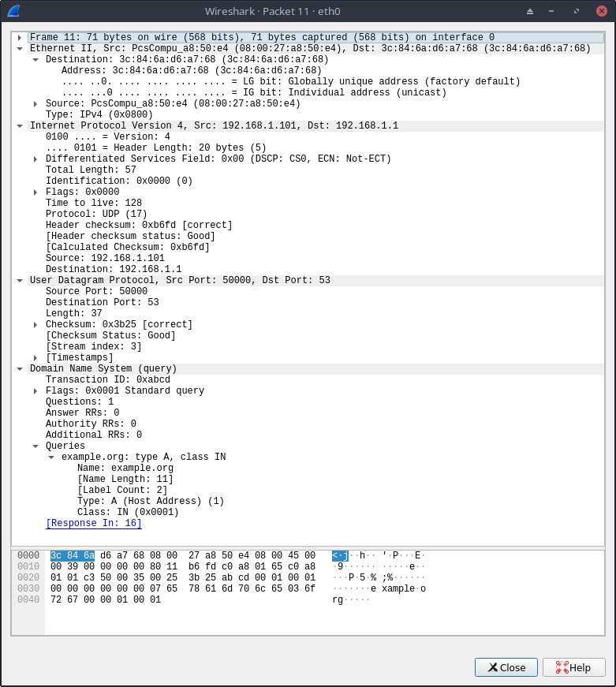Collapse the Ethernet II section
The width and height of the screenshot is (616, 687).
(20, 48)
